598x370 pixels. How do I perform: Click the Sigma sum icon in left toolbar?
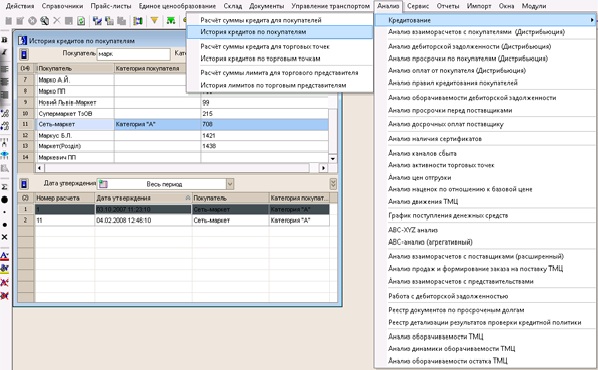coord(5,187)
